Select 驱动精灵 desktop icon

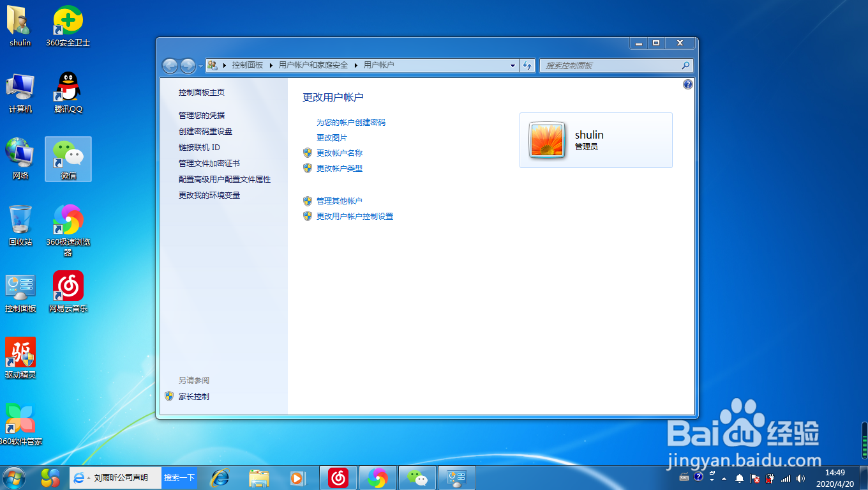20,358
